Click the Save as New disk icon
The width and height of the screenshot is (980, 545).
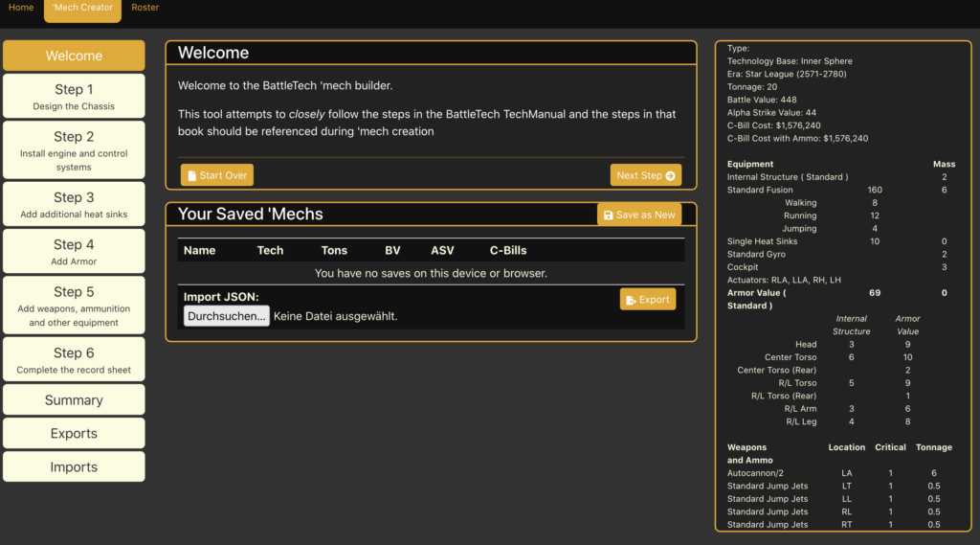point(609,216)
